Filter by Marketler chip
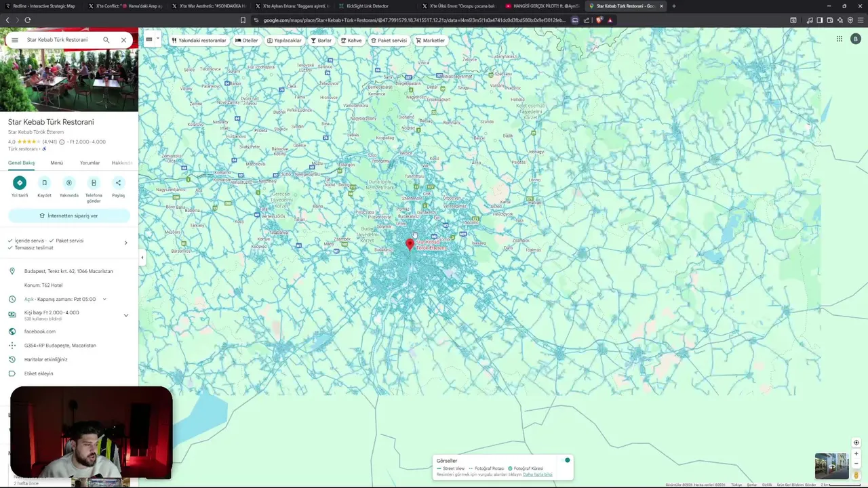The image size is (868, 488). tap(431, 41)
